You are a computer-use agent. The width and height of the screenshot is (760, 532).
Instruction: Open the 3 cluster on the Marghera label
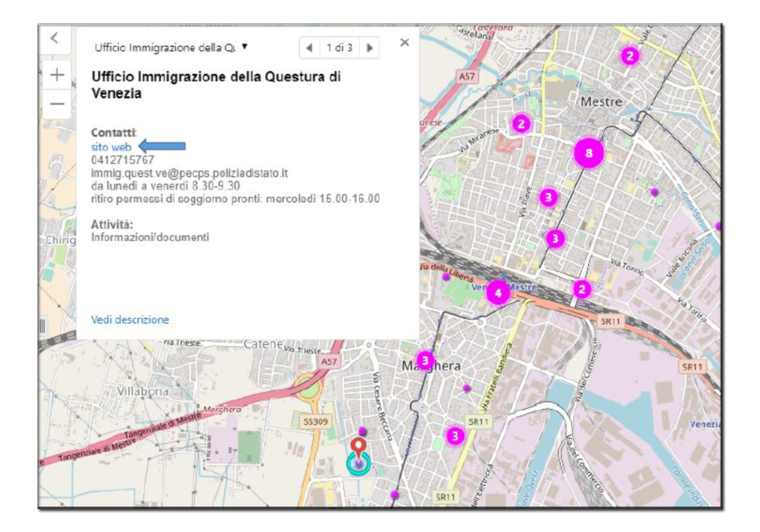[x=425, y=361]
